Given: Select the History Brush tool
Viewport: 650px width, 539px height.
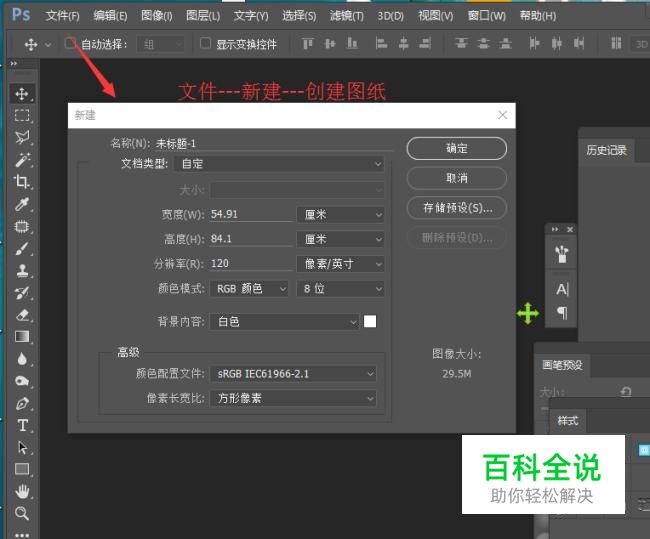Looking at the screenshot, I should (x=22, y=293).
